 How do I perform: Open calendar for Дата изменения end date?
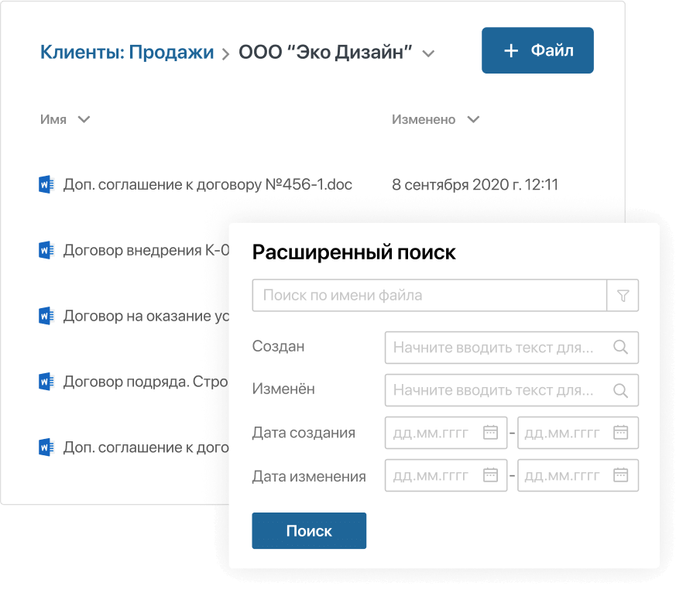point(621,475)
